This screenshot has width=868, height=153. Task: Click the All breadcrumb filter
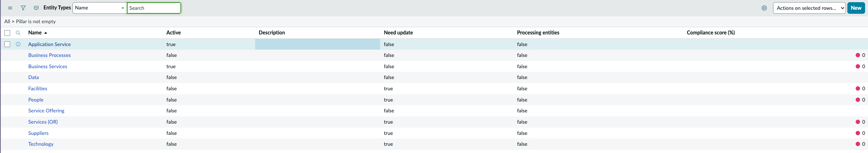click(x=7, y=21)
